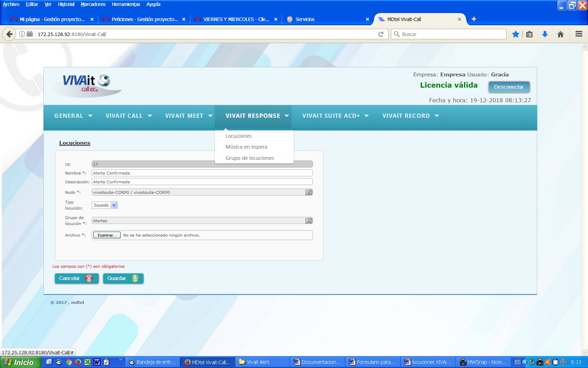
Task: Close the 'VIERNES Y MIERCOLES' tab
Action: [x=276, y=19]
